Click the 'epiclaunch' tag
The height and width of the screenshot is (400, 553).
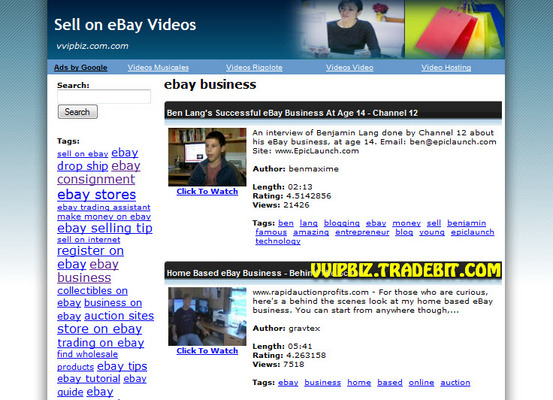tap(472, 232)
